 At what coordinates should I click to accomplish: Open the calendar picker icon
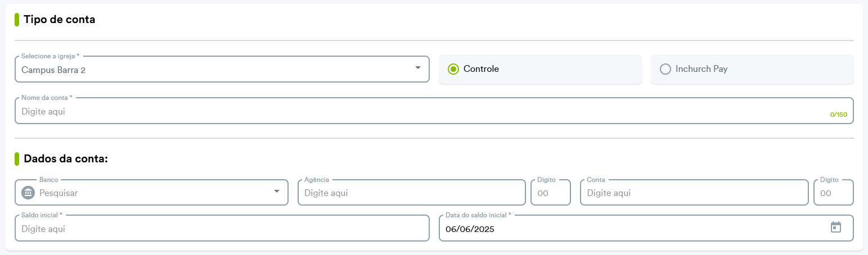(836, 227)
